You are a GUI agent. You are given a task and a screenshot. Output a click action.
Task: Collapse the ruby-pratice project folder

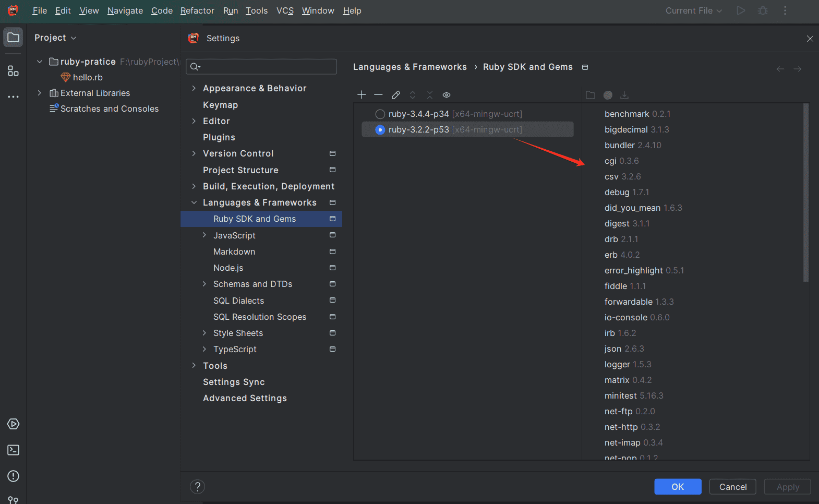[x=40, y=62]
